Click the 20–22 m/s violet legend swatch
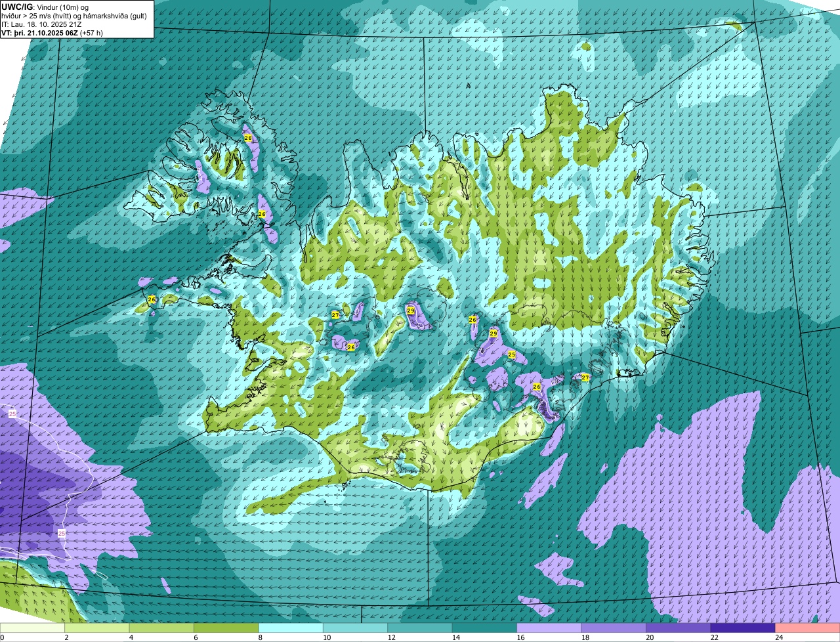 679,628
